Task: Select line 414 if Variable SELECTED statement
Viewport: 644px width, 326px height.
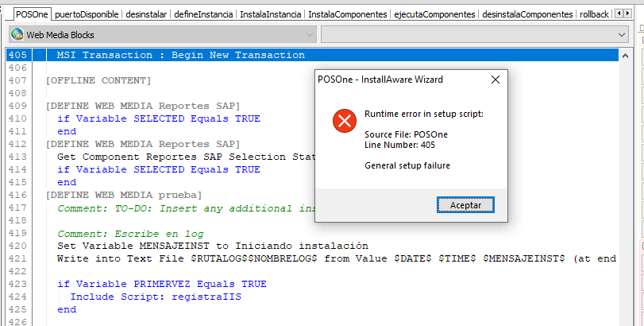Action: click(159, 170)
